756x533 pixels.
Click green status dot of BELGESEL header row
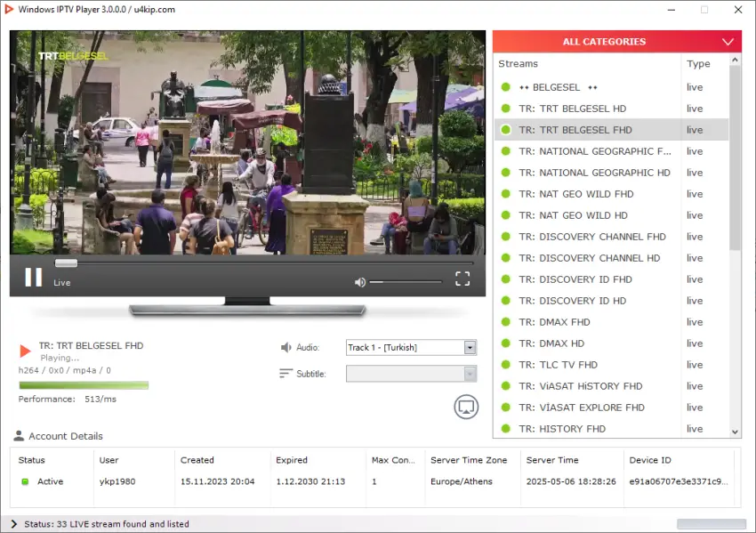coord(505,87)
